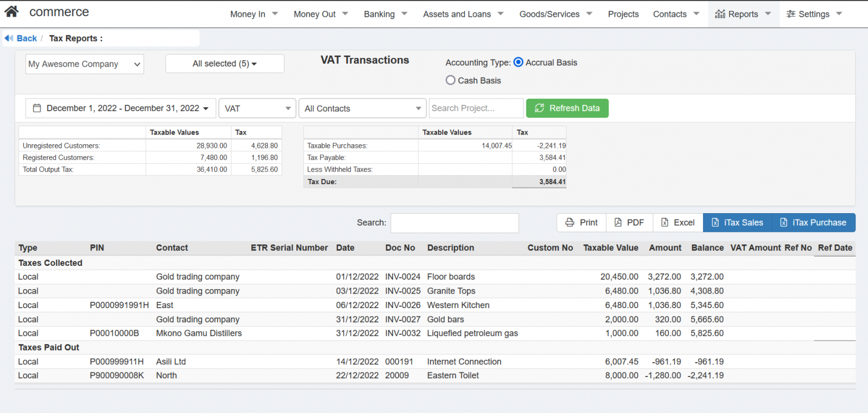Open the December 2022 date range picker
868x413 pixels.
tap(121, 108)
